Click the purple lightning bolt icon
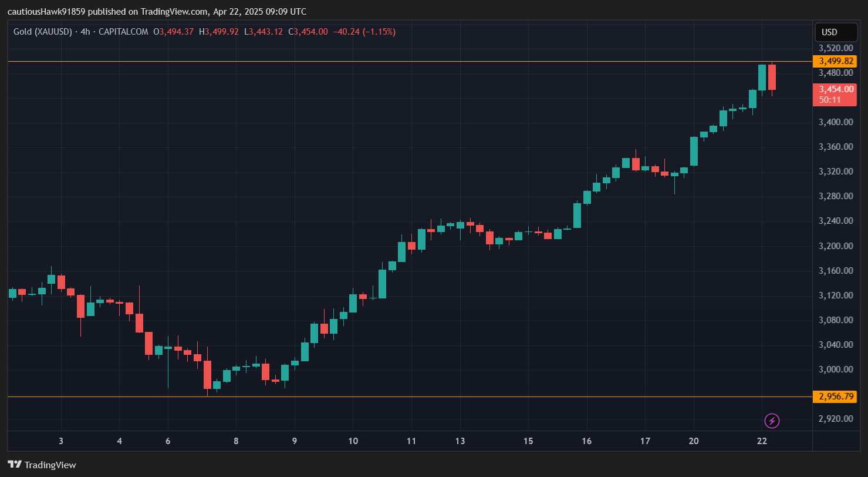868x477 pixels. click(x=772, y=419)
